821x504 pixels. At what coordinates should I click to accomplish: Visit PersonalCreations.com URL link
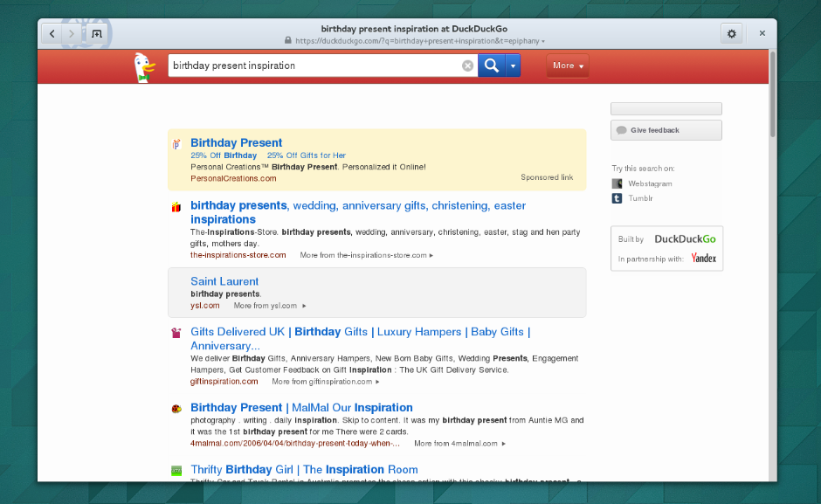coord(233,178)
